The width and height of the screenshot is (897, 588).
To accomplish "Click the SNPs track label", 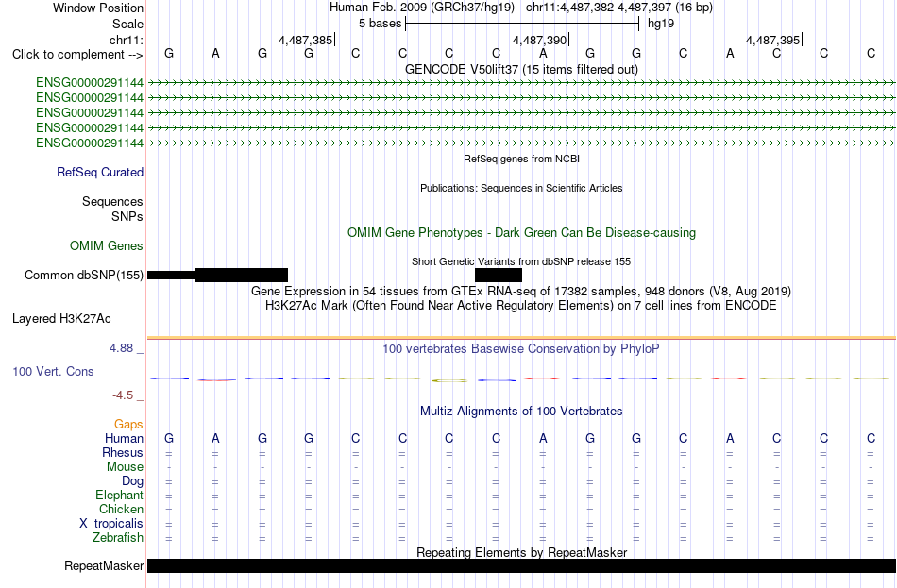I will pos(127,216).
